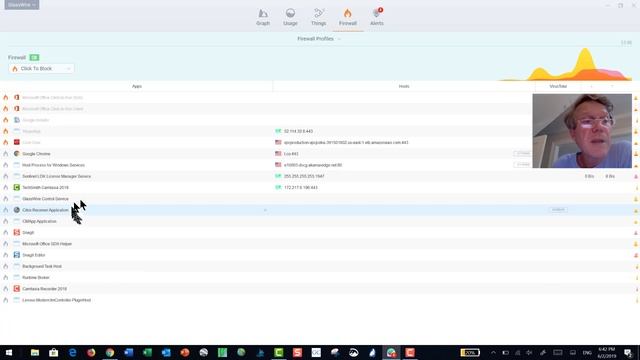
Task: Click the Microsoft Office SDX Helper icon
Action: (17, 244)
